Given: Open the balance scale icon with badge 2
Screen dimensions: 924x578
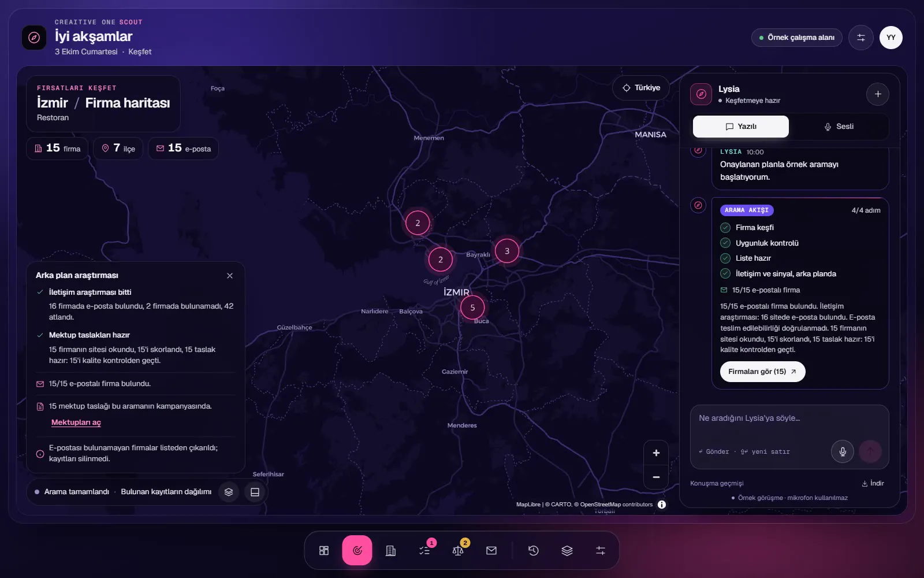Looking at the screenshot, I should point(458,550).
